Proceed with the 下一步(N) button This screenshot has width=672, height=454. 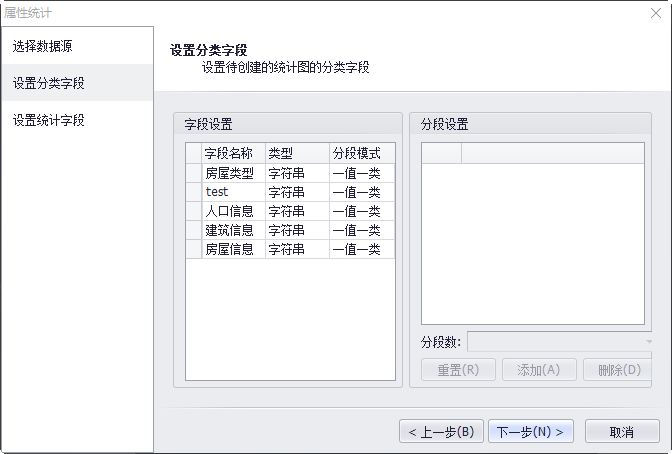[530, 432]
